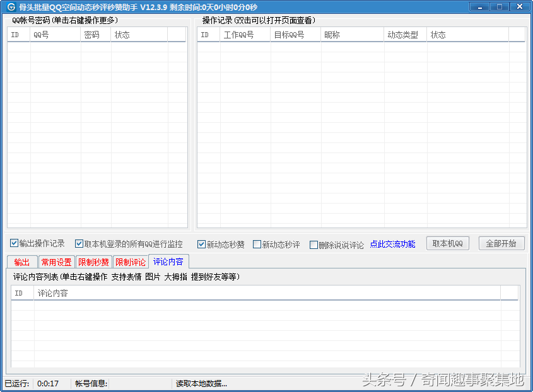Click QQ号 column header in account list
The height and width of the screenshot is (392, 533).
pyautogui.click(x=55, y=35)
